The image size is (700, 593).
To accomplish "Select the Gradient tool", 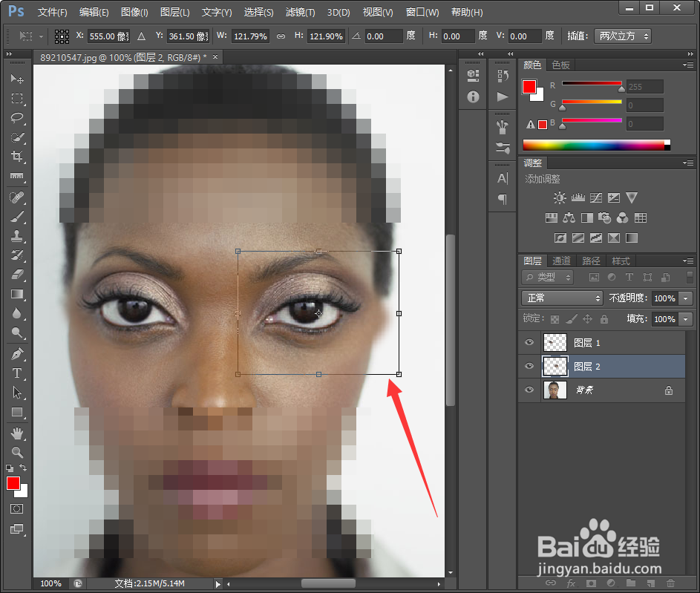I will (17, 294).
